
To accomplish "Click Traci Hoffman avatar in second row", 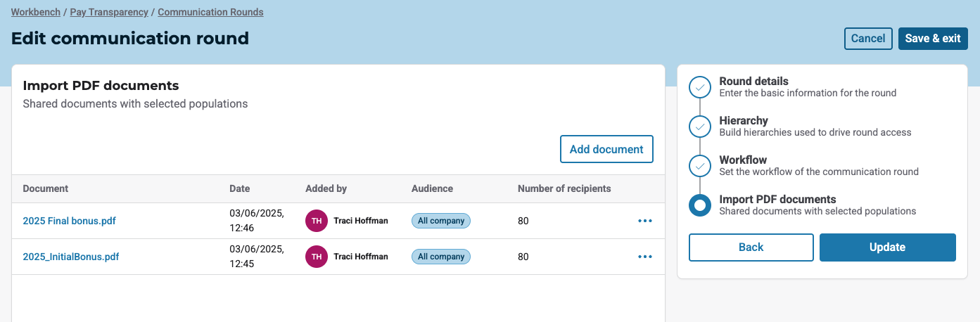I will click(x=317, y=257).
